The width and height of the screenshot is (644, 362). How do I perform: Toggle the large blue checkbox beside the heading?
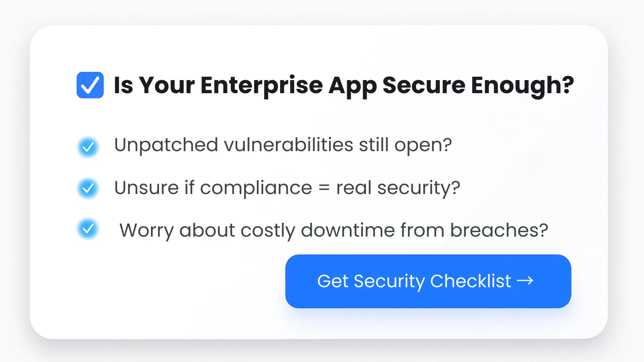pyautogui.click(x=90, y=85)
